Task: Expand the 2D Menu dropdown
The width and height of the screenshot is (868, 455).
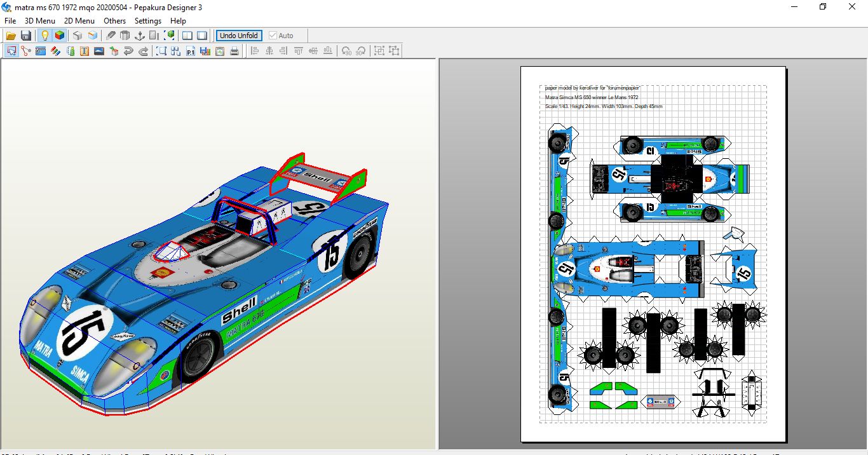Action: tap(79, 21)
